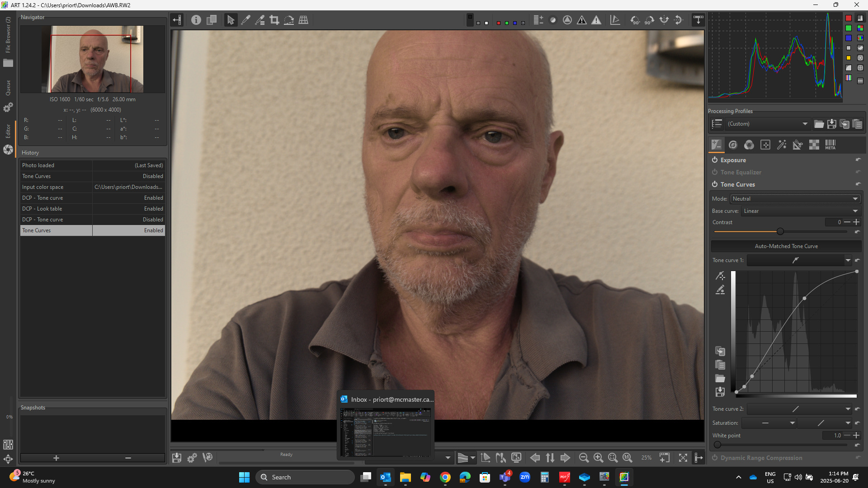Flip the image horizontally

tap(664, 20)
